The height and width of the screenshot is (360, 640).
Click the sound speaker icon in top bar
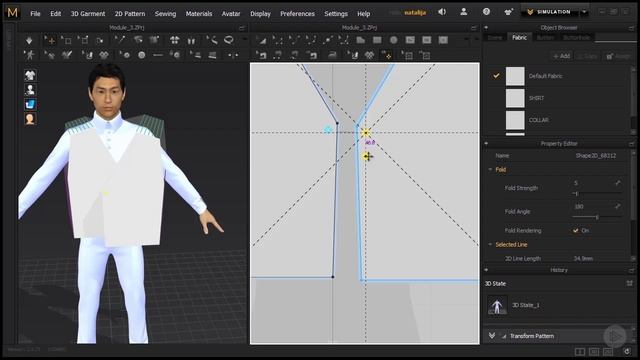click(x=442, y=12)
